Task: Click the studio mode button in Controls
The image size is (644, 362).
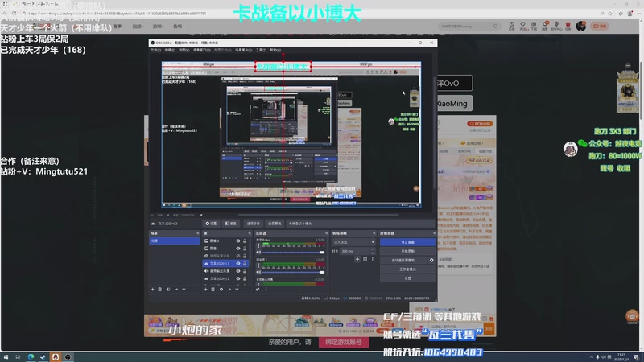Action: [407, 269]
